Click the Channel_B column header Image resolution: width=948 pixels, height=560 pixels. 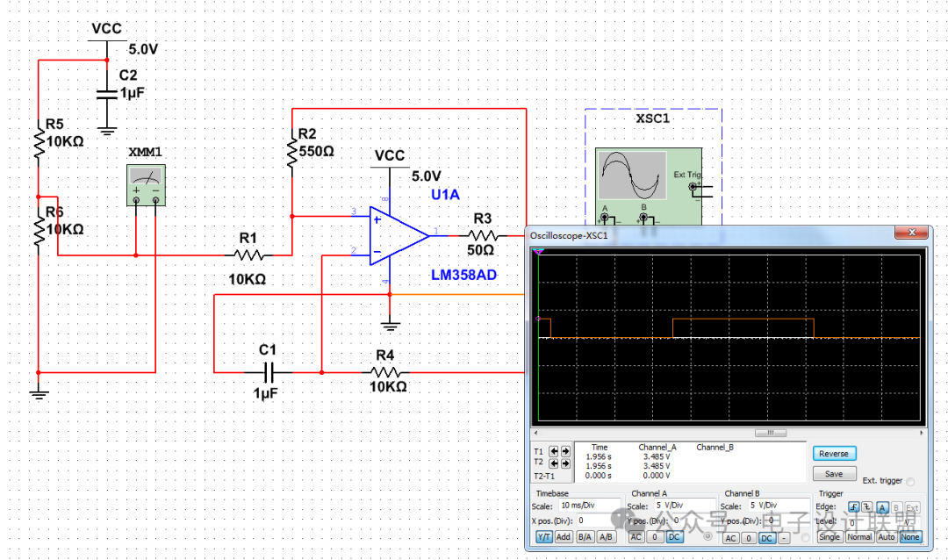click(x=715, y=448)
